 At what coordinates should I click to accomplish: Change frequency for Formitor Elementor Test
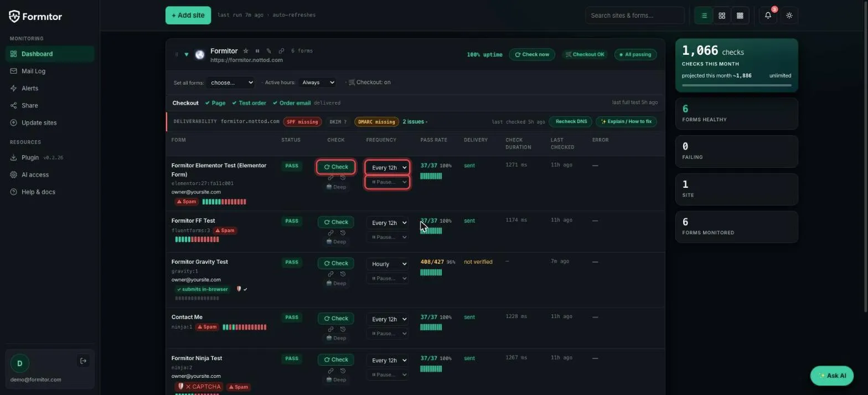pos(387,167)
